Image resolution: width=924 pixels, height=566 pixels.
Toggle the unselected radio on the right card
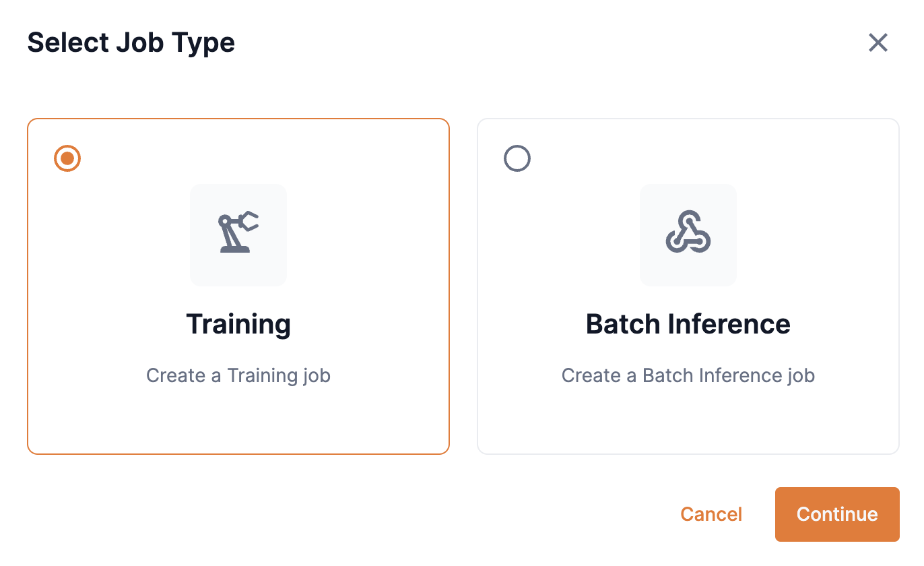click(x=517, y=158)
